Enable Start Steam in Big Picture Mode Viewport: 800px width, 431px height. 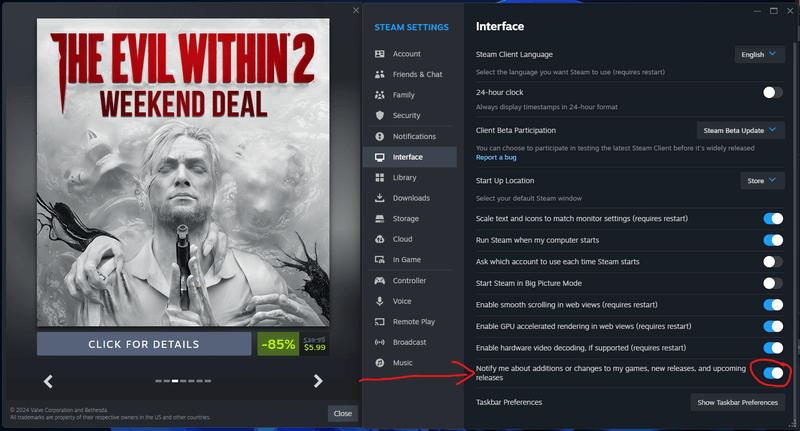(x=772, y=283)
